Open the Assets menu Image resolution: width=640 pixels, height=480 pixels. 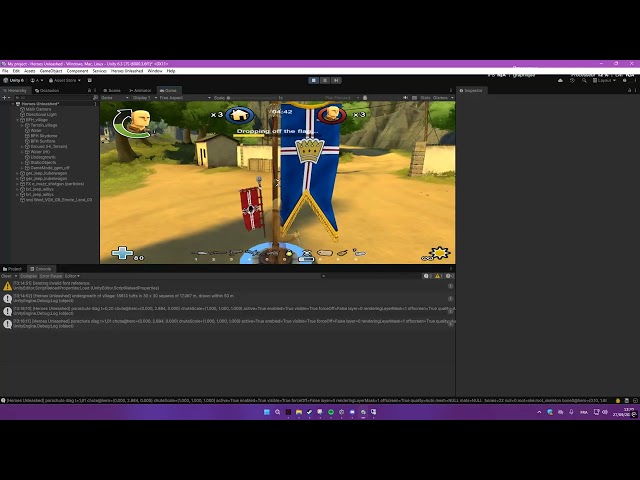pyautogui.click(x=29, y=71)
